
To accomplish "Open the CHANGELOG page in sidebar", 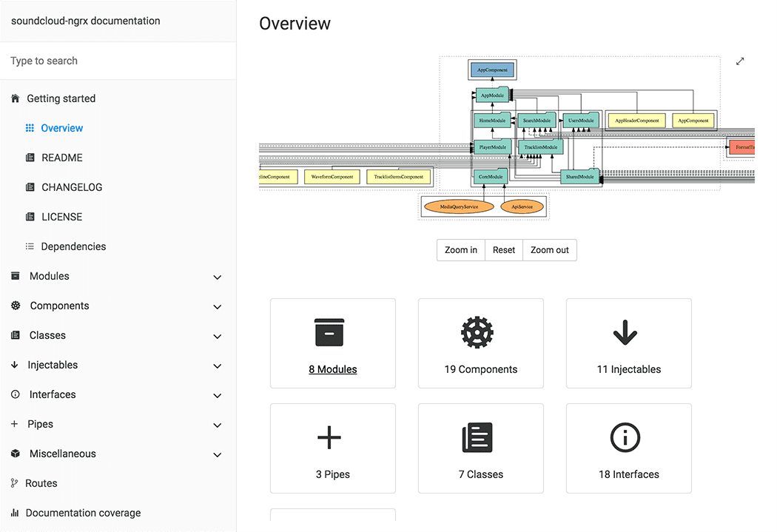I will (71, 187).
